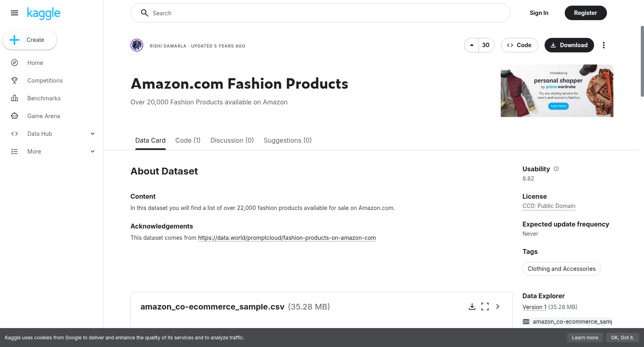Click the amazon_co-ecommerce_sample.csv file title
This screenshot has width=644, height=347.
213,307
